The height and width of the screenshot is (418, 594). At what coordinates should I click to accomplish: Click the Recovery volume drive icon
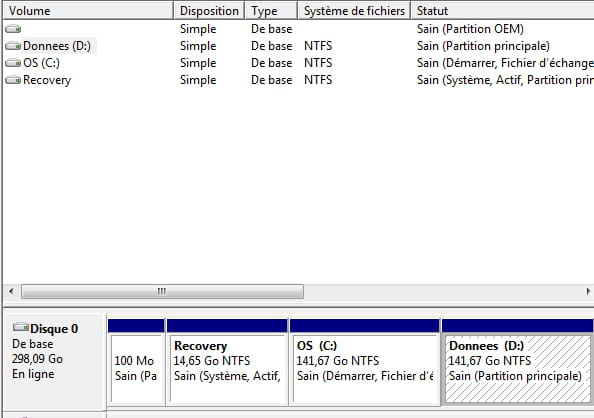(x=13, y=80)
